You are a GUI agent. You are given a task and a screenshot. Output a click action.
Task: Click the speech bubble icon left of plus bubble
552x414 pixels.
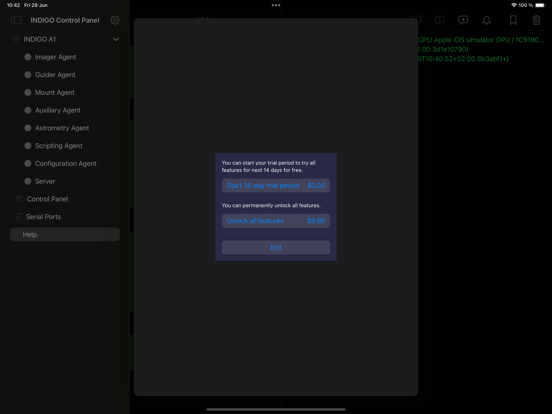pos(440,20)
